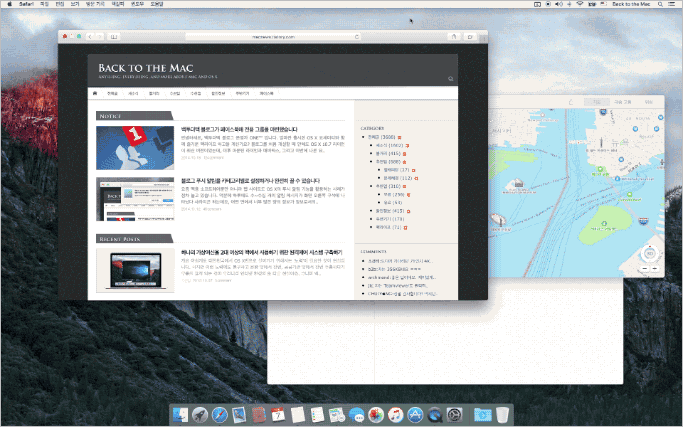Select the Battery Park green marker in Maps
The height and width of the screenshot is (427, 683).
tap(600, 169)
